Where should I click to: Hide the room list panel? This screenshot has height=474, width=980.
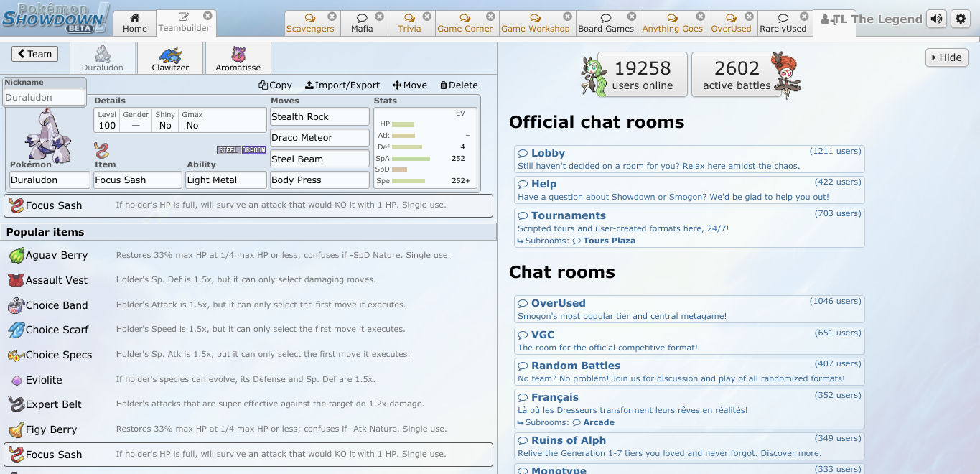947,57
